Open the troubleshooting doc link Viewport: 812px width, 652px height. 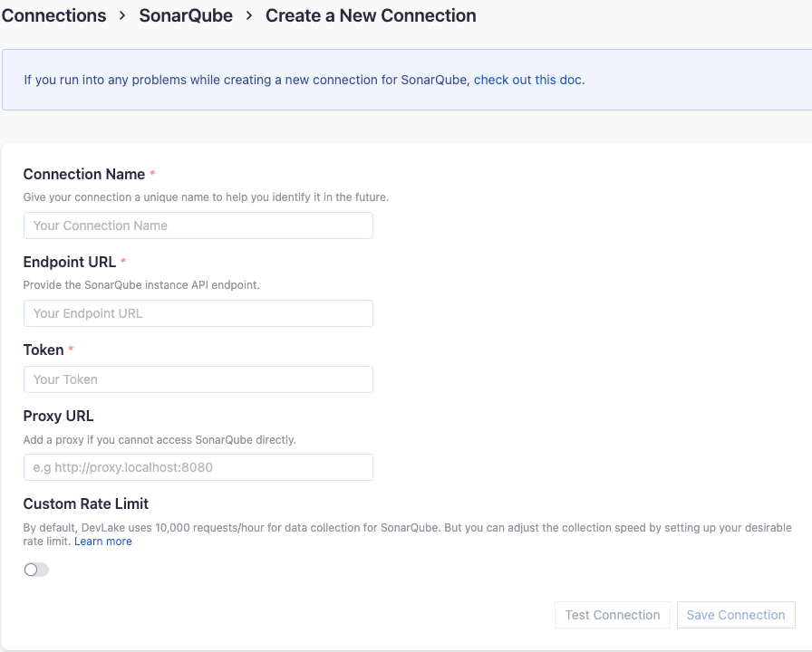point(529,80)
